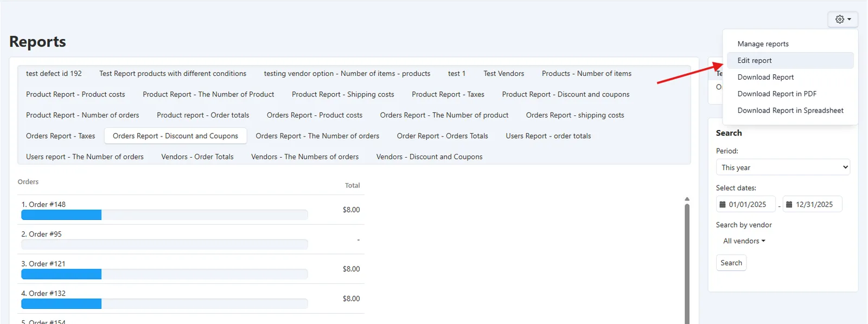Open Orders Report - The Number of orders
The height and width of the screenshot is (324, 868).
click(x=317, y=136)
